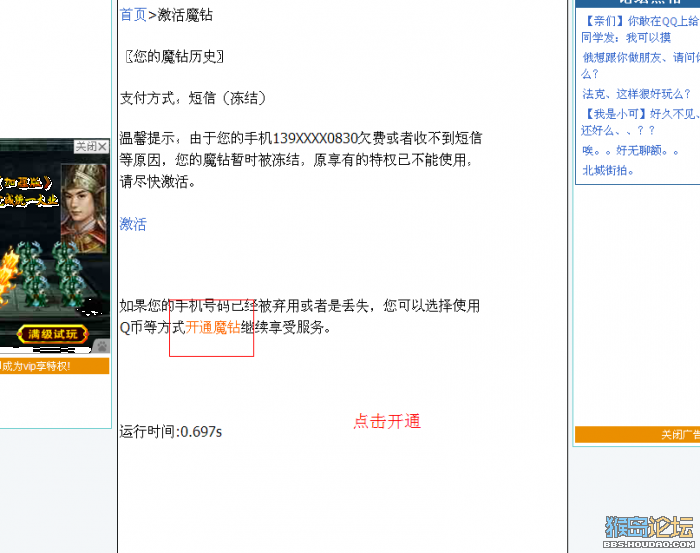
Task: Click the 关闭广告 orange bar
Action: (638, 434)
